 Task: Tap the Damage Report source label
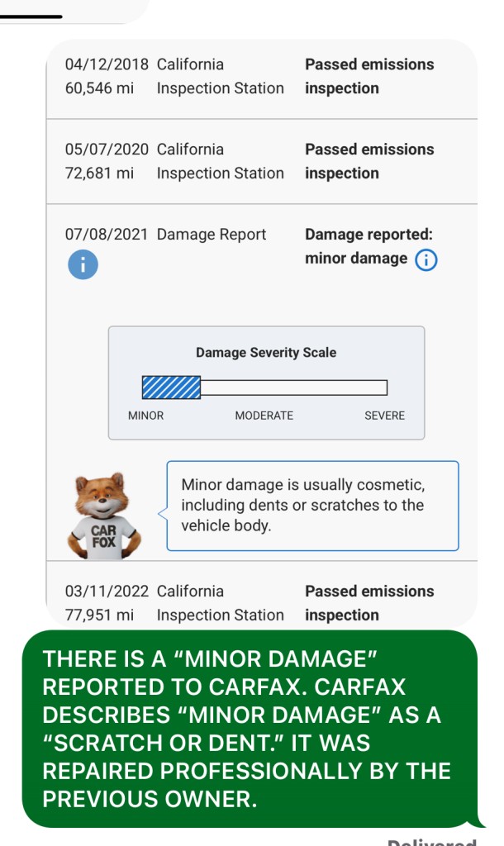pyautogui.click(x=212, y=234)
